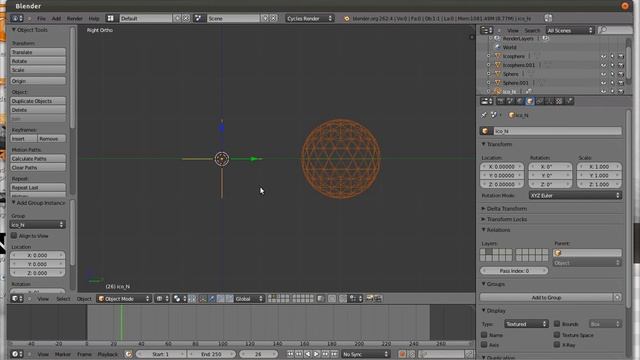The width and height of the screenshot is (640, 360).
Task: Jump to the last frame
Action: click(x=334, y=354)
